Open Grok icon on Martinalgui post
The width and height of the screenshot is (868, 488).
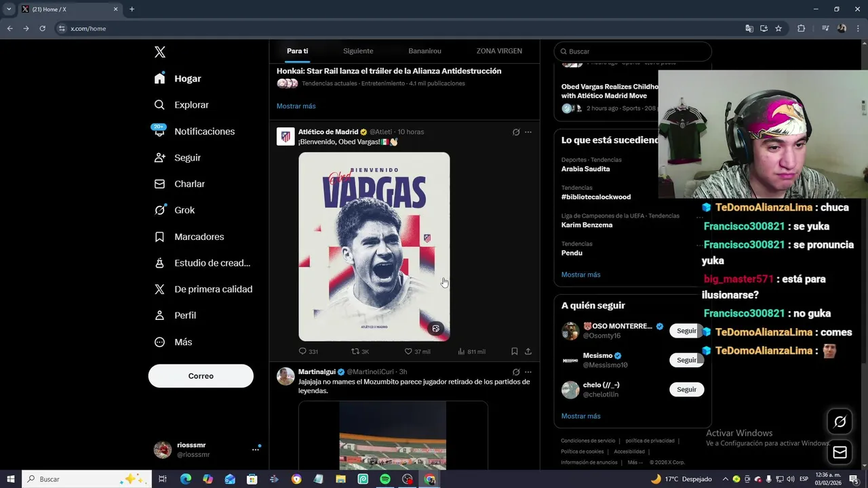click(x=516, y=372)
